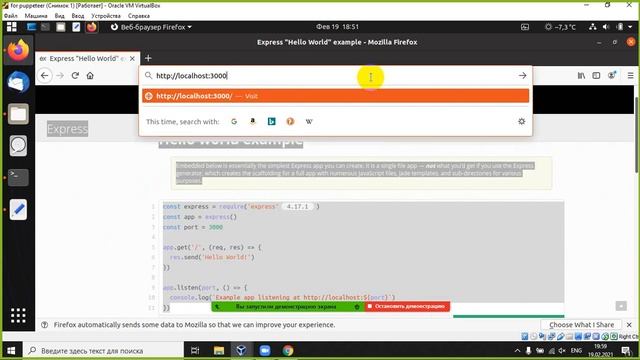Reload the current page in Firefox

pos(75,76)
